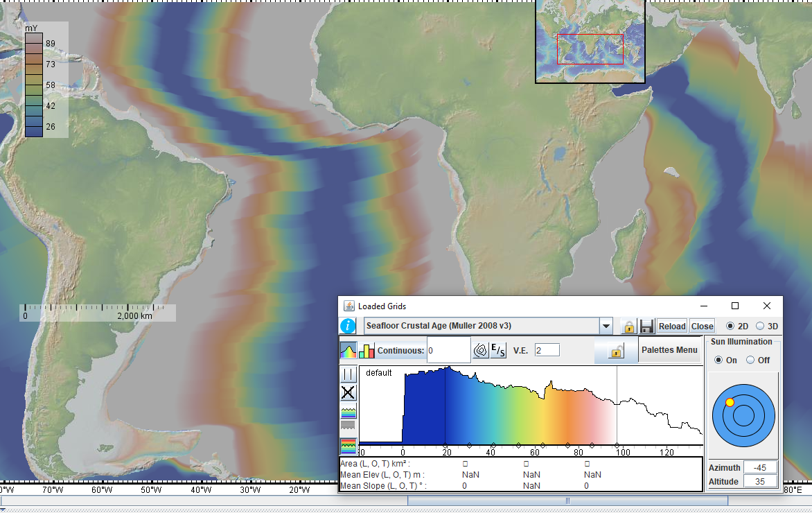Click the yellow sun position dot
The image size is (812, 513).
[730, 402]
